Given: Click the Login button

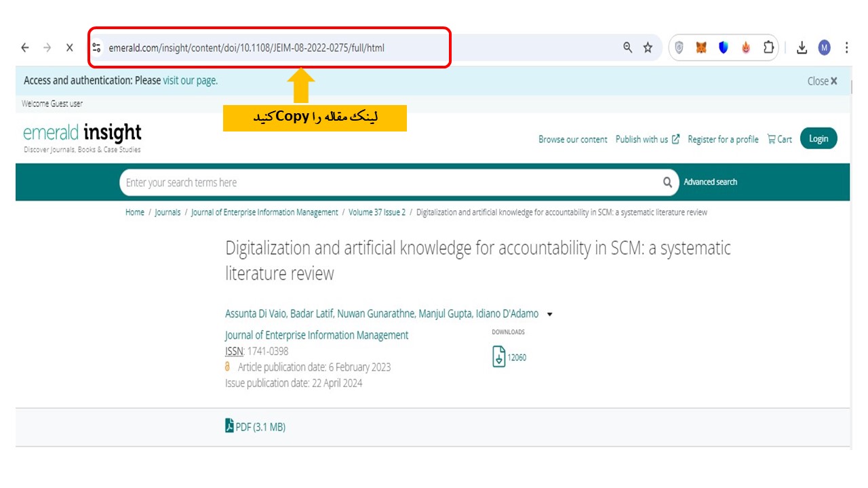Looking at the screenshot, I should pyautogui.click(x=818, y=138).
